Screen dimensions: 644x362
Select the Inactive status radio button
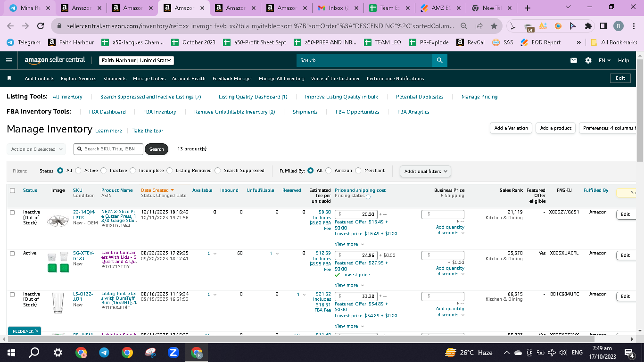pyautogui.click(x=104, y=171)
